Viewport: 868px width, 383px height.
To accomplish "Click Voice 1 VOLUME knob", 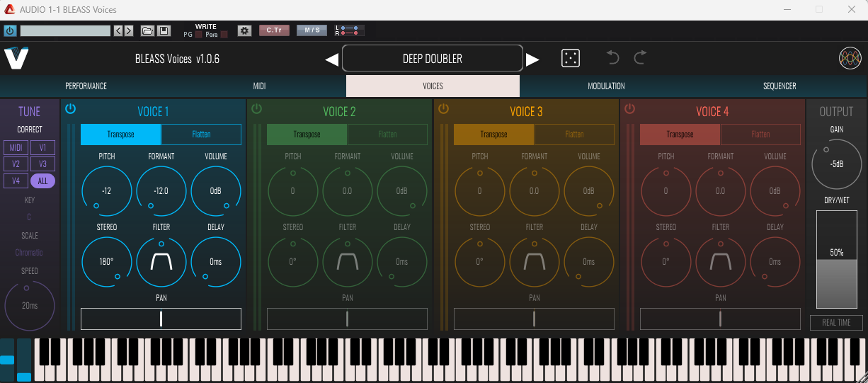I will pos(215,191).
